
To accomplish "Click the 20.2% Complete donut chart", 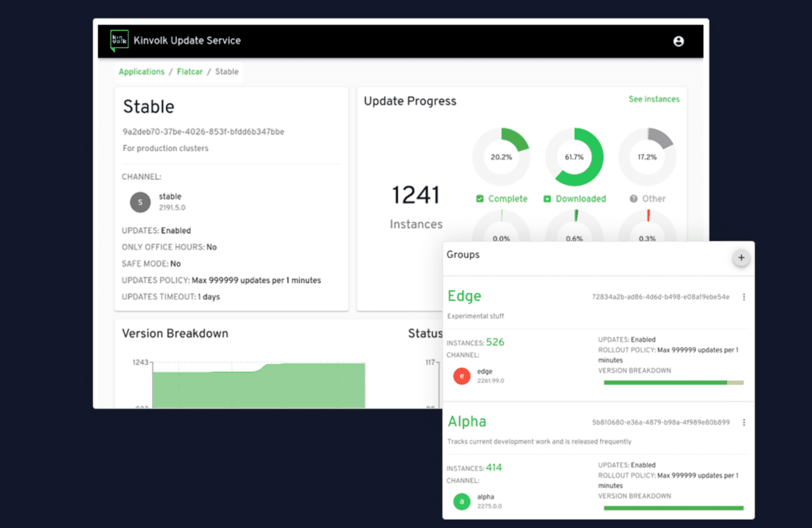I will [x=501, y=157].
